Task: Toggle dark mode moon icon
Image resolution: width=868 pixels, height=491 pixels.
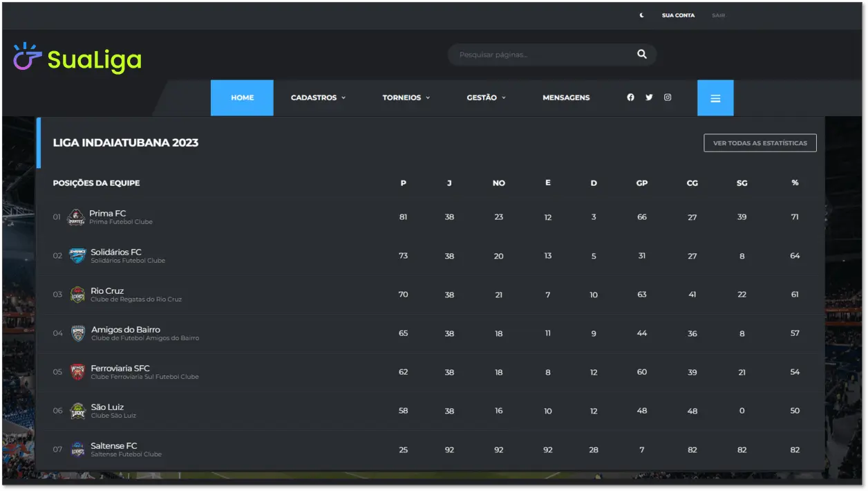Action: click(x=641, y=15)
